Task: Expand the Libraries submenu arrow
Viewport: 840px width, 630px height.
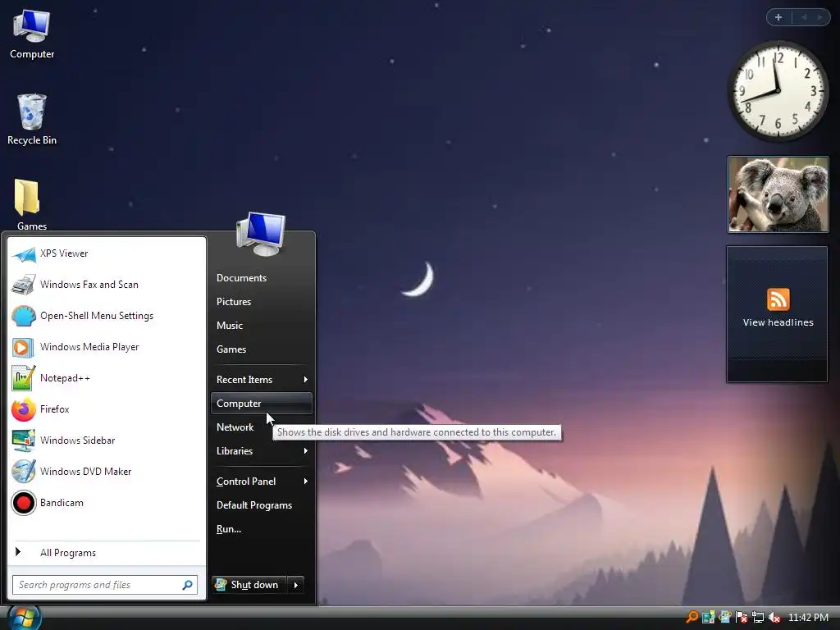Action: [x=305, y=451]
